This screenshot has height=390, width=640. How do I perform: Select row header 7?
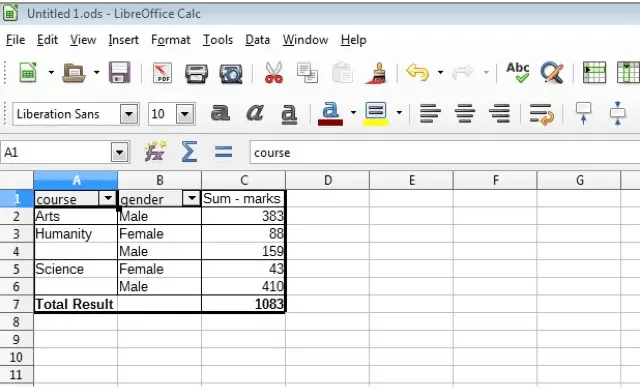point(16,304)
